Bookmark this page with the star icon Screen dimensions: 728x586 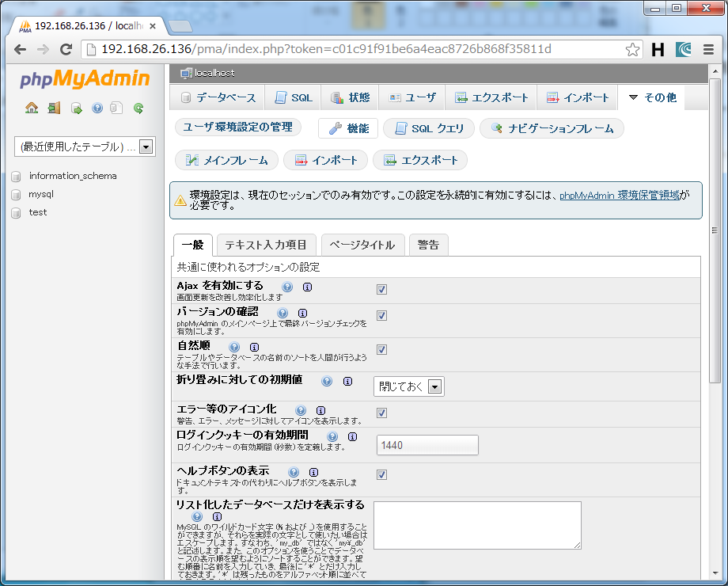point(632,49)
